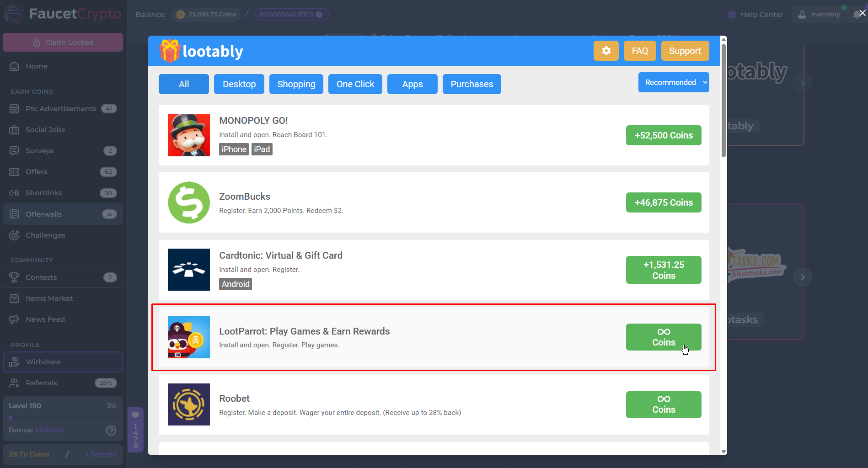This screenshot has height=468, width=868.
Task: Open the Inventory button
Action: click(820, 14)
